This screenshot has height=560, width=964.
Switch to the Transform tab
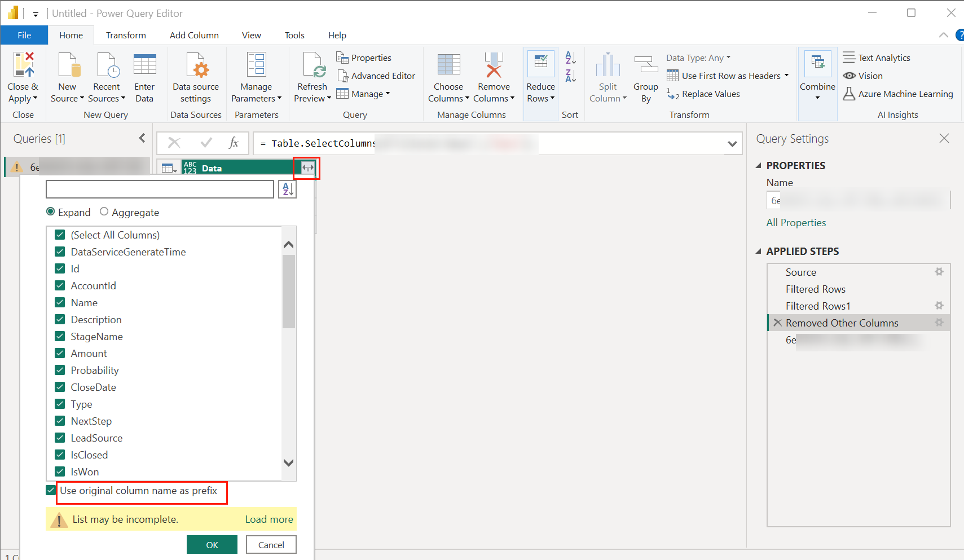(x=126, y=35)
